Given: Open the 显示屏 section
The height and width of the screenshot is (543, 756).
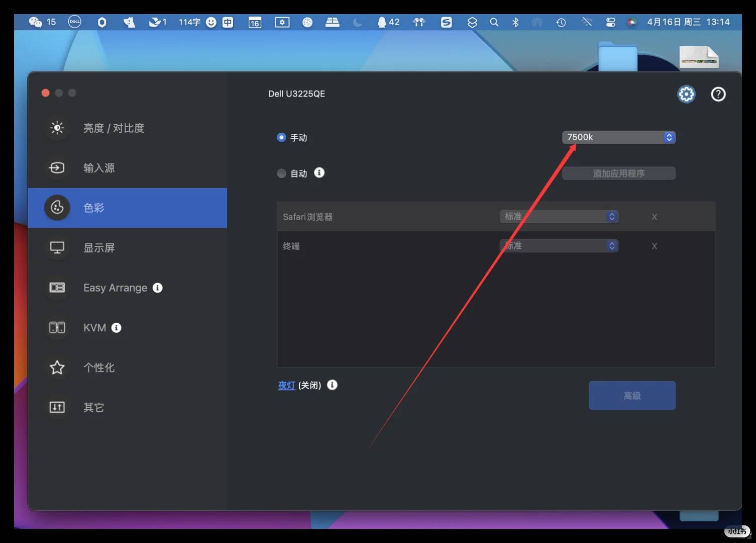Looking at the screenshot, I should click(x=99, y=248).
